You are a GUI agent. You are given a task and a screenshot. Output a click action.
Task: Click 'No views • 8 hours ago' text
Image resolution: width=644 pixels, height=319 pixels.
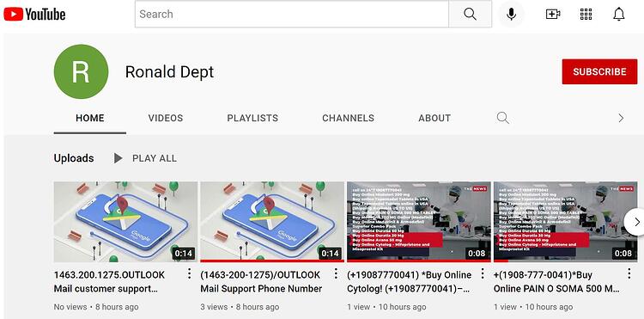pos(96,307)
